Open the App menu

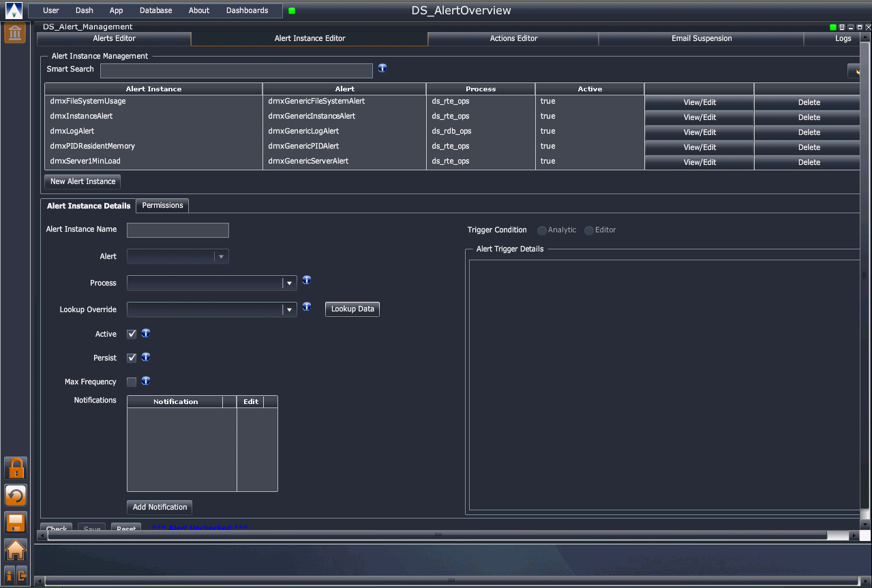pos(117,10)
